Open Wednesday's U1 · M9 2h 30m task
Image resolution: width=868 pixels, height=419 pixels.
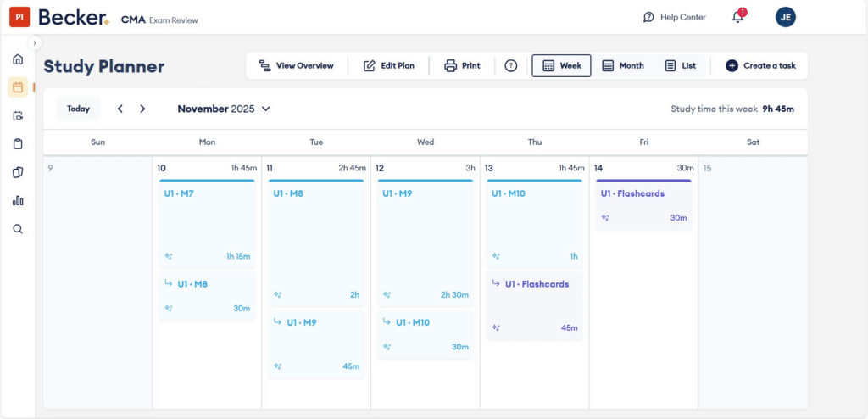[426, 243]
